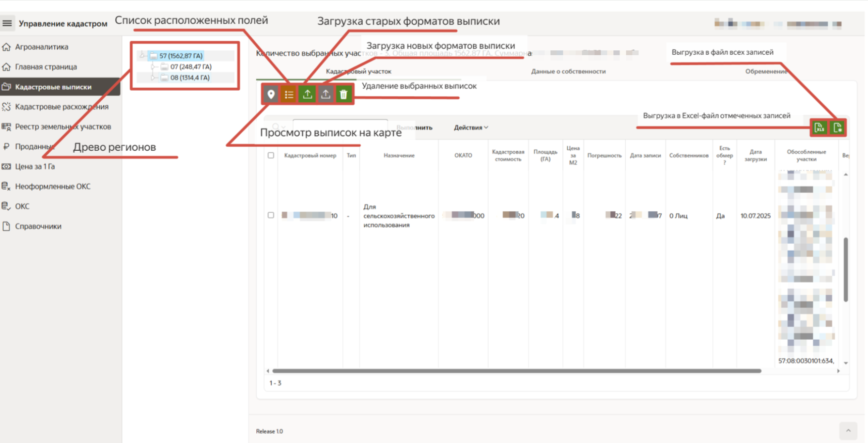868x443 pixels.
Task: Click the green upload old-format extract icon
Action: pyautogui.click(x=308, y=95)
